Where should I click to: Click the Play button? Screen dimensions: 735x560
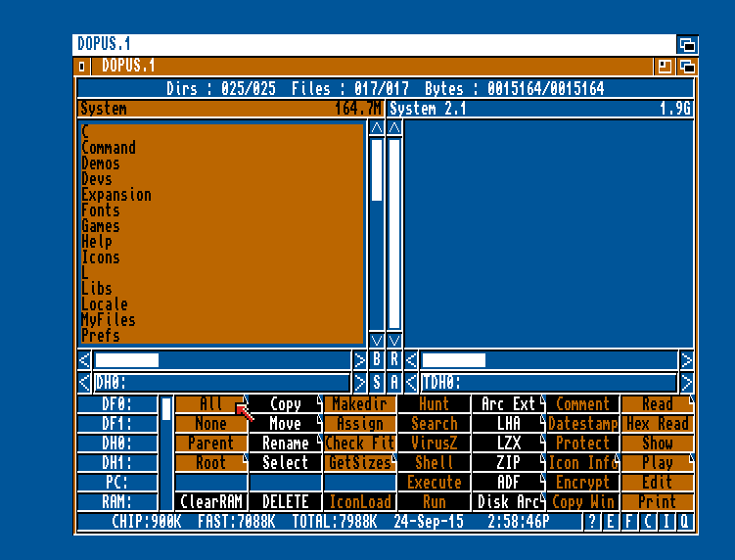click(x=657, y=463)
